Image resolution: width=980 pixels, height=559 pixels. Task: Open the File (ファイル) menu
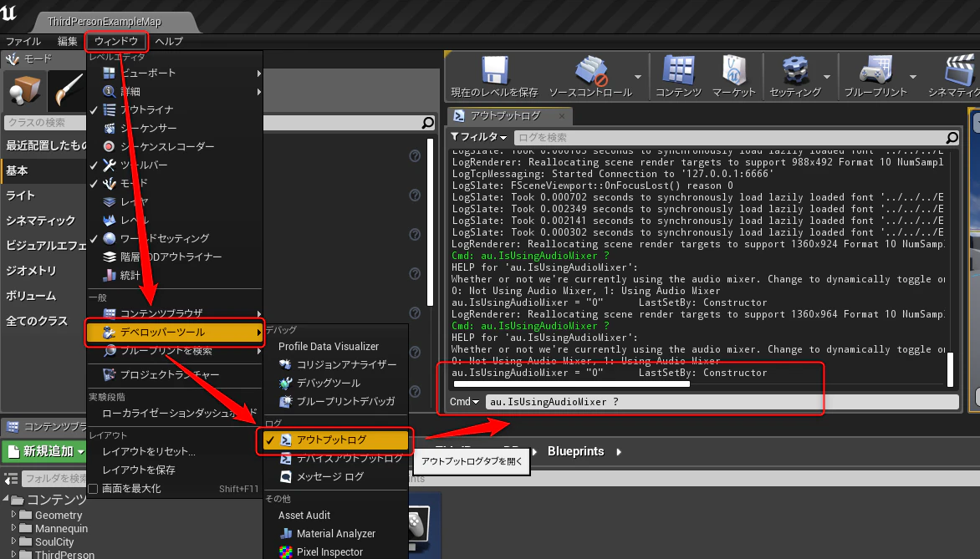pos(23,41)
